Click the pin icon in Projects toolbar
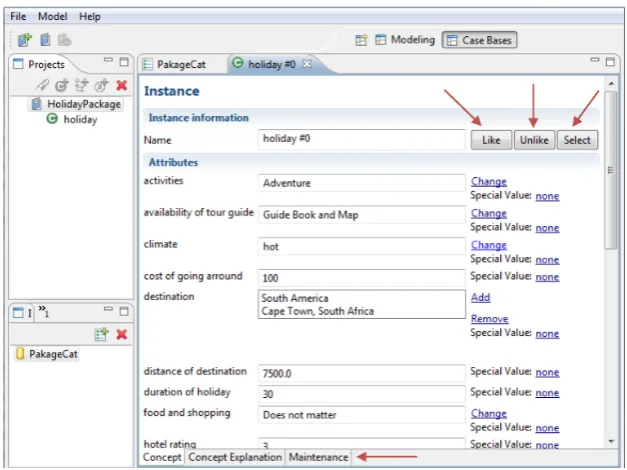The image size is (627, 470). [x=42, y=85]
